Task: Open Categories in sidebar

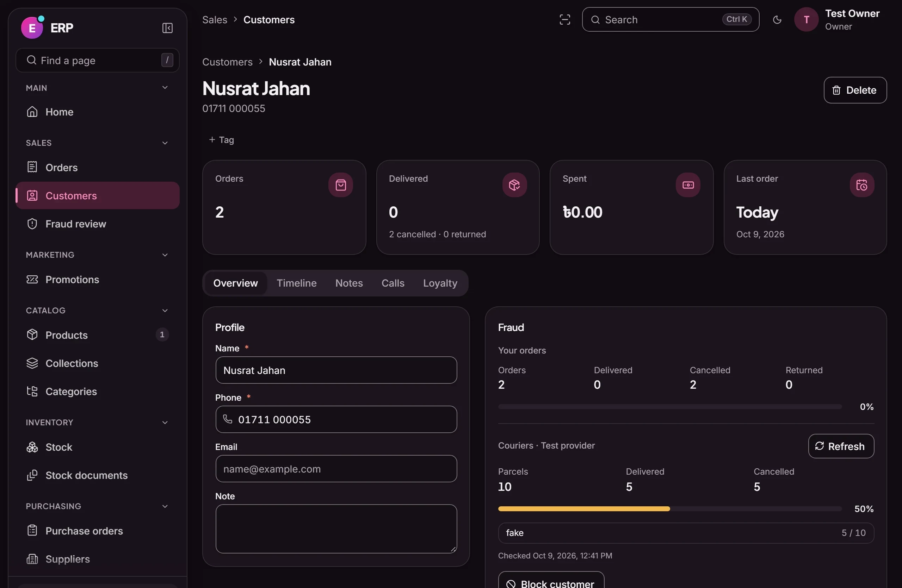Action: (x=97, y=392)
